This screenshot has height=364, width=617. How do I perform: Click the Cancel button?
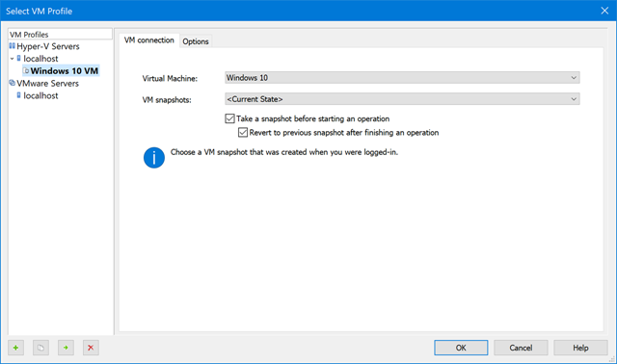pos(521,348)
